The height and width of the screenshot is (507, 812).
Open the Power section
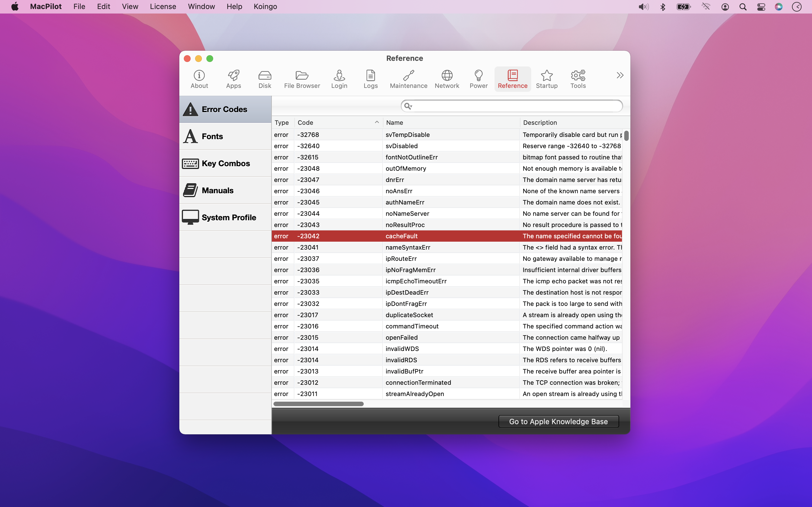point(478,79)
